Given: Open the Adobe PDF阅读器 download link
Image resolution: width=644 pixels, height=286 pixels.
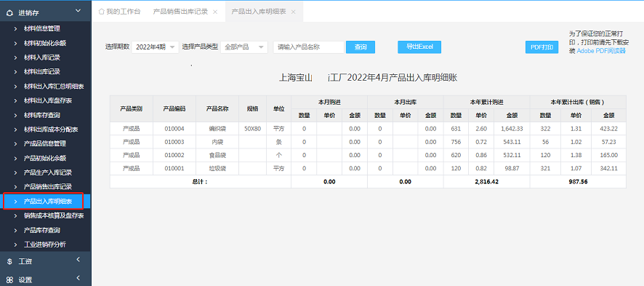Looking at the screenshot, I should pyautogui.click(x=601, y=51).
